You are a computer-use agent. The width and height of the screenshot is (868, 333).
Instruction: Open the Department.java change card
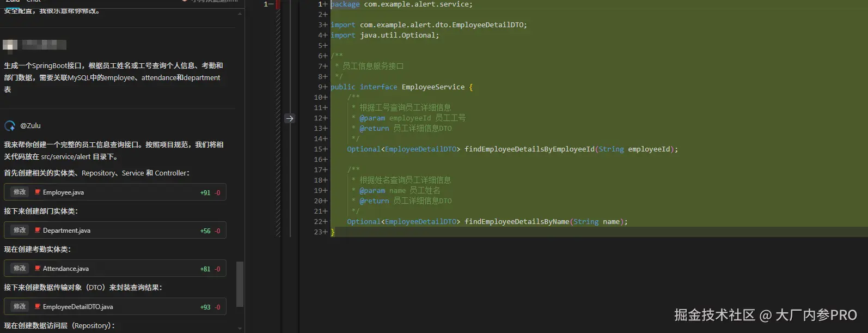coord(115,231)
